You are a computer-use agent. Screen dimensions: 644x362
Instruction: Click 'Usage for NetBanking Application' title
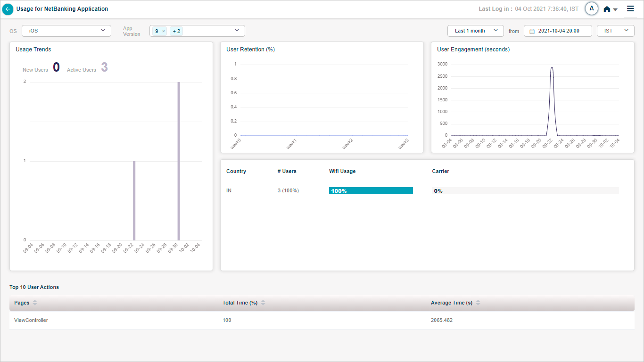coord(62,9)
